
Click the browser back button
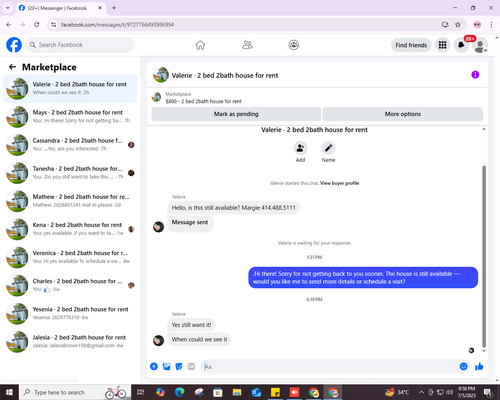(9, 25)
